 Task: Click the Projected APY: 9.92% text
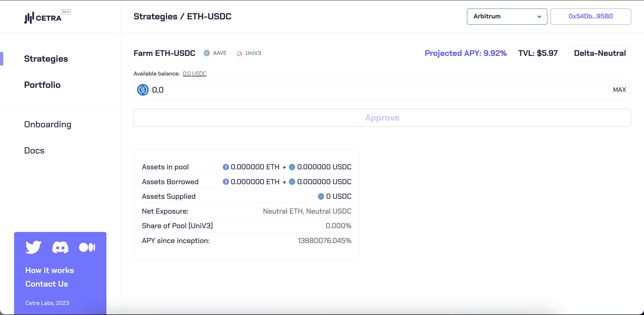tap(466, 53)
